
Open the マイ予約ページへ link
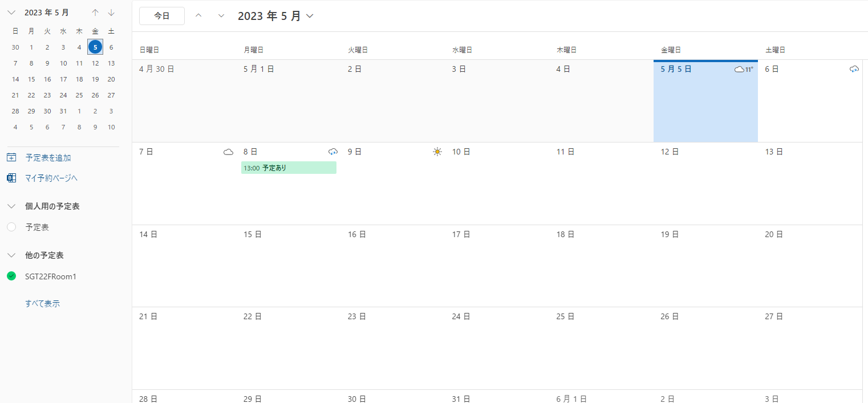[x=51, y=178]
